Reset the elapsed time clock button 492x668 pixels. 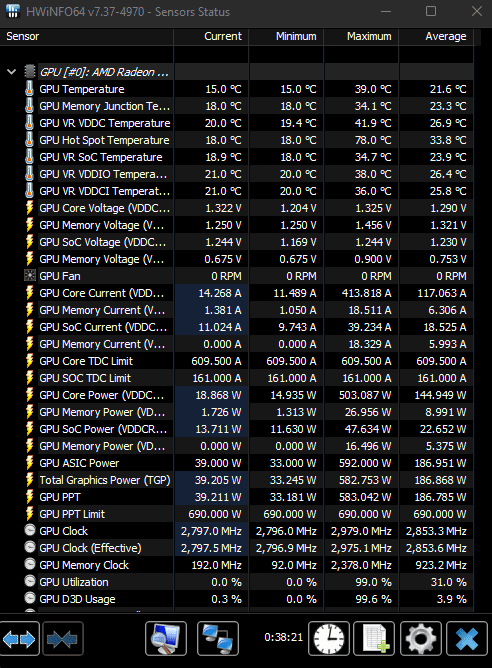pos(329,639)
